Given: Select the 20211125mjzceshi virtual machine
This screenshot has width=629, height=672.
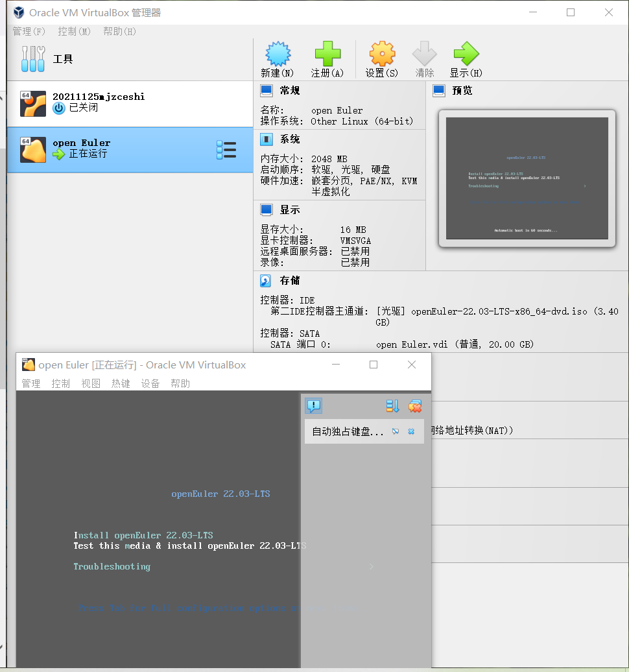Looking at the screenshot, I should point(130,103).
